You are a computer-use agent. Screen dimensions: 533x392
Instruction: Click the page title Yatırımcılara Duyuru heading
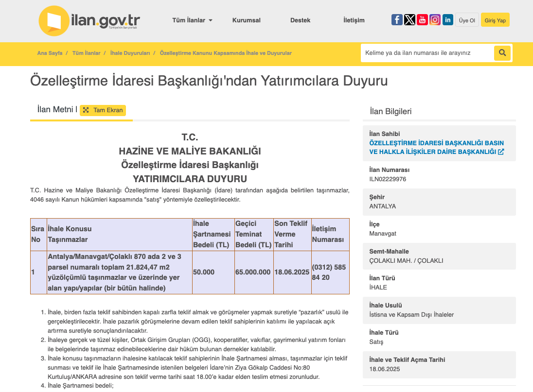(209, 81)
